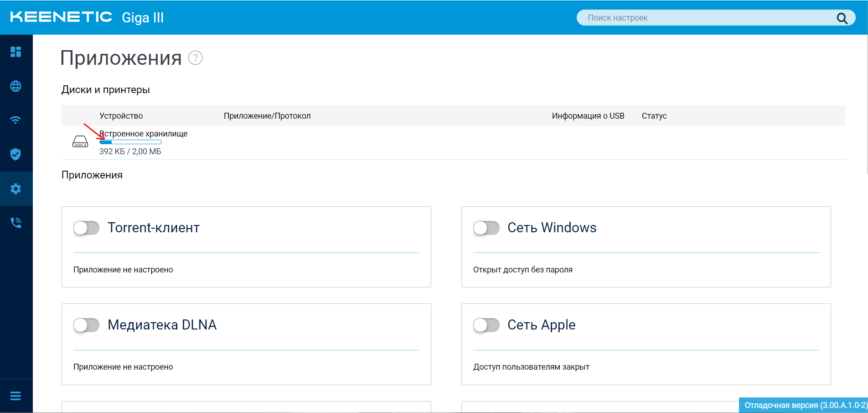Select the settings gear sidebar icon
Screen dimensions: 868x413
pyautogui.click(x=16, y=188)
